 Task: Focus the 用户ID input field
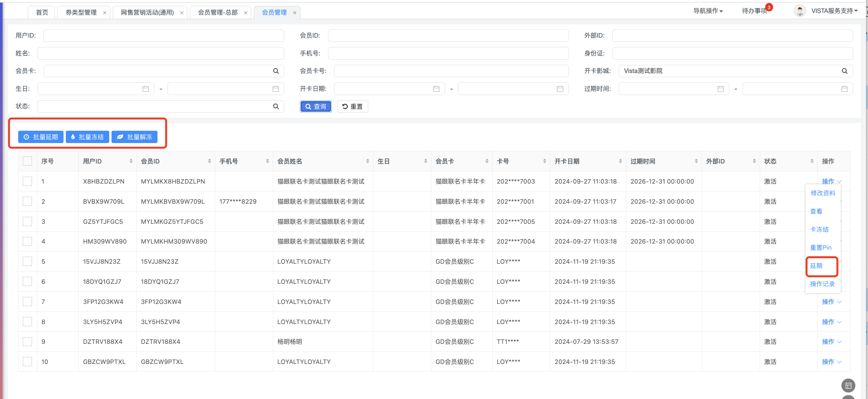[164, 36]
